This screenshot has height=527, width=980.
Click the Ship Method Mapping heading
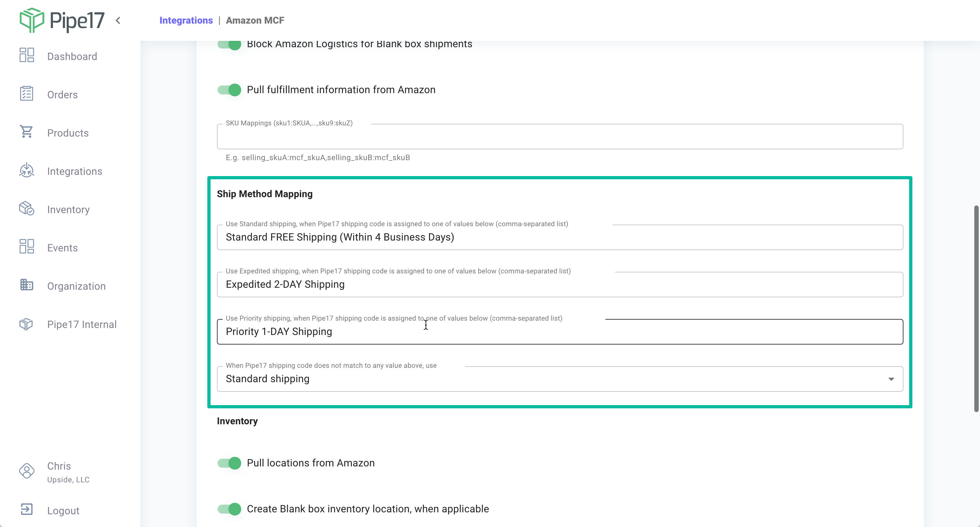point(265,194)
